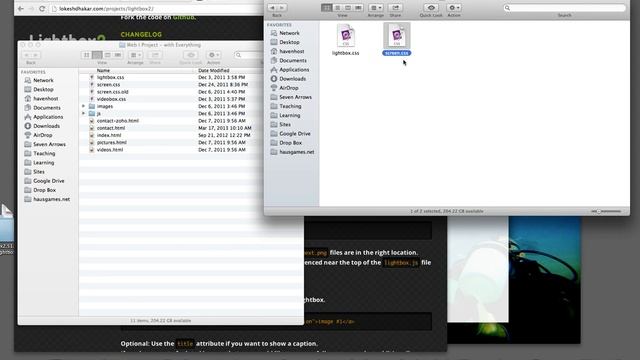
Task: Reload the lokeshdhakar.com page in the browser
Action: tap(42, 9)
